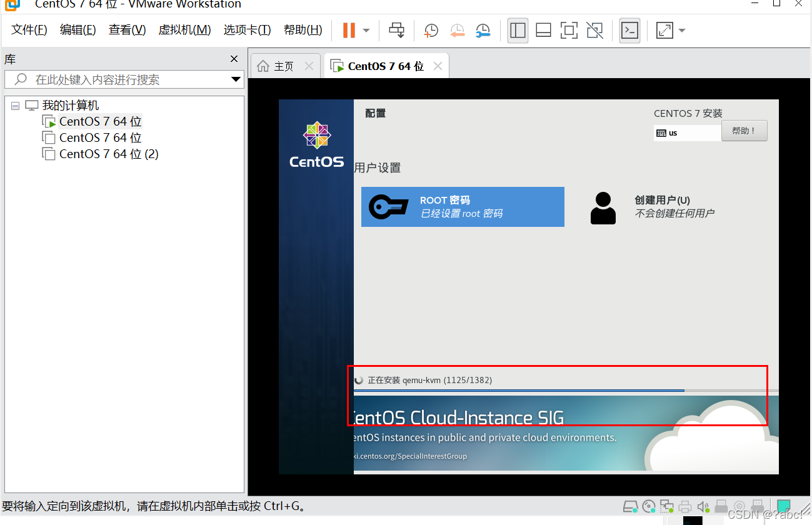Toggle the thumbnail bar view
This screenshot has width=812, height=525.
(x=543, y=30)
